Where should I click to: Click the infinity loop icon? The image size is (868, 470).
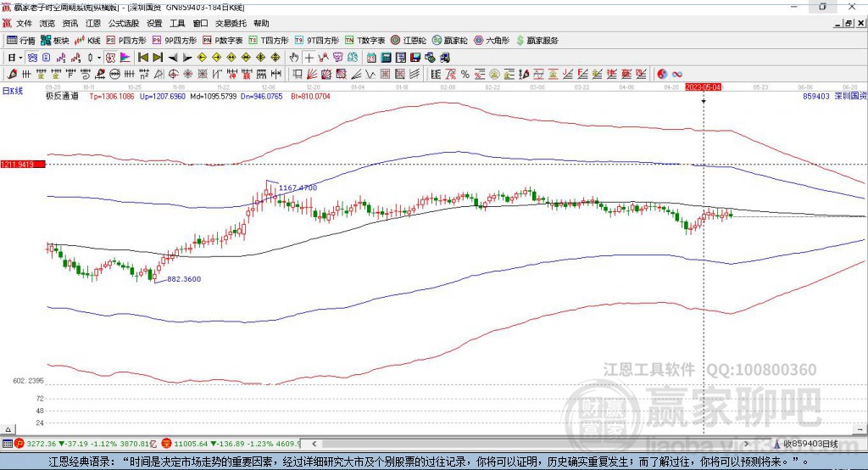coord(677,74)
